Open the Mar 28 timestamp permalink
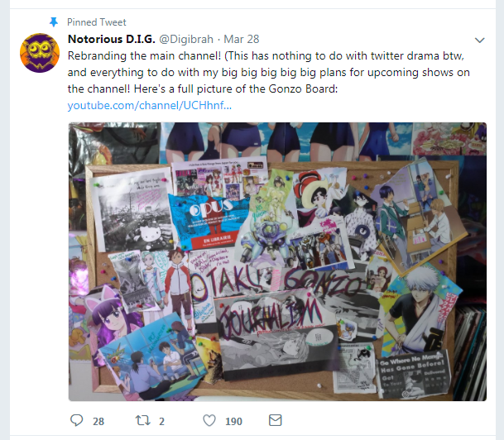The image size is (504, 440). tap(242, 39)
